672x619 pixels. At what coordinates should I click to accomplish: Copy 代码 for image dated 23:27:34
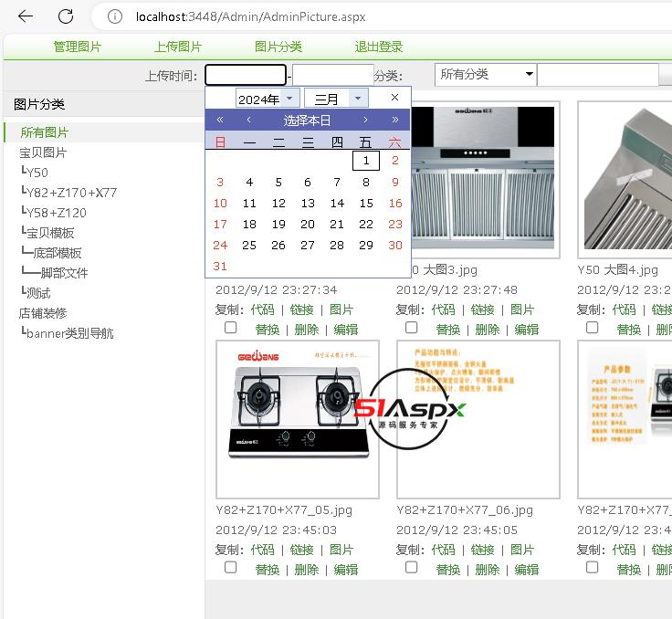point(262,309)
